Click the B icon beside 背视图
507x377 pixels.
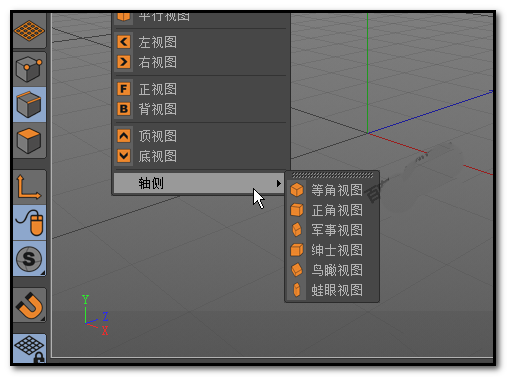[x=124, y=109]
